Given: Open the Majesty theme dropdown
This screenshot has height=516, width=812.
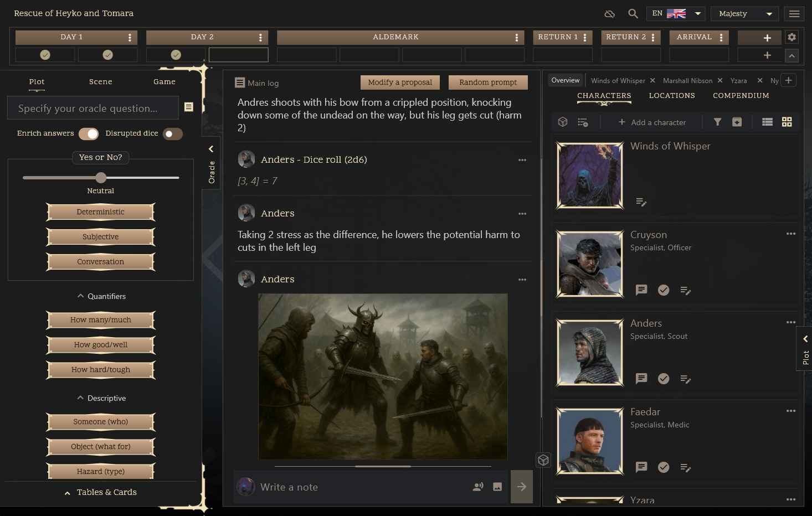Looking at the screenshot, I should tap(745, 14).
